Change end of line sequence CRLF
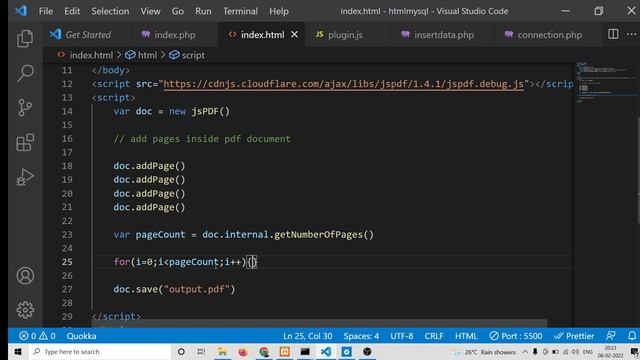This screenshot has width=640, height=360. (x=433, y=336)
